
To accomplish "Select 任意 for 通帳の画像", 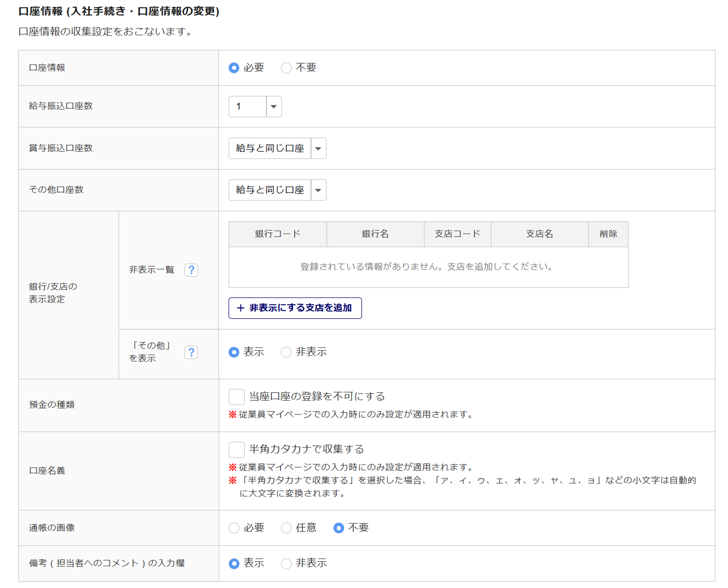I will [x=286, y=528].
